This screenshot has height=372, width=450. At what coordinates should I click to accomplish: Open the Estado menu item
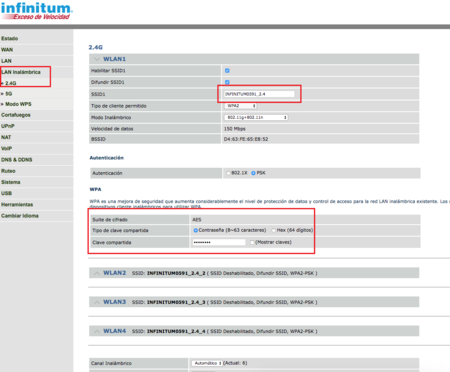pos(10,39)
